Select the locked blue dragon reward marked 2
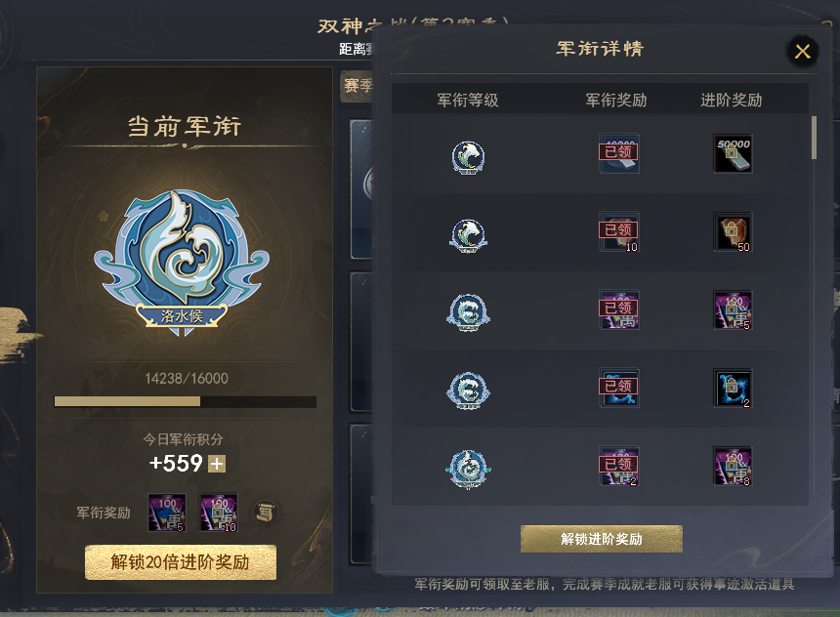Screen dimensions: 840x617 pos(733,389)
